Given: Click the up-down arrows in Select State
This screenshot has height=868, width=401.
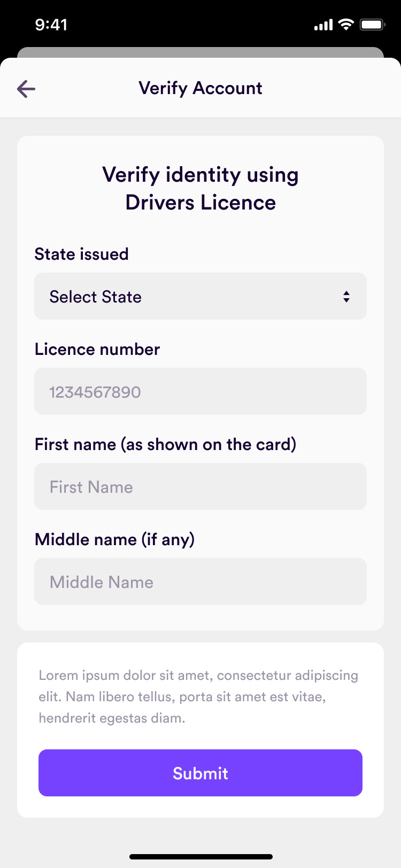Looking at the screenshot, I should [x=346, y=297].
